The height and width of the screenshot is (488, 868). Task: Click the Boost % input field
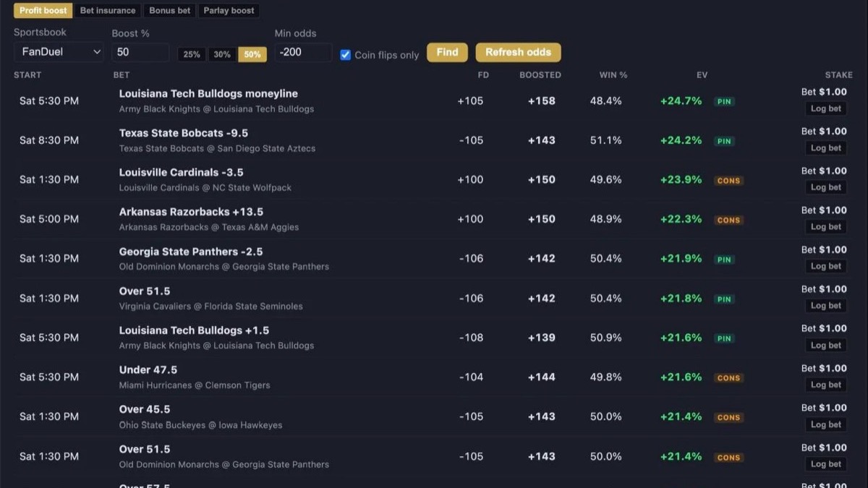(x=140, y=52)
